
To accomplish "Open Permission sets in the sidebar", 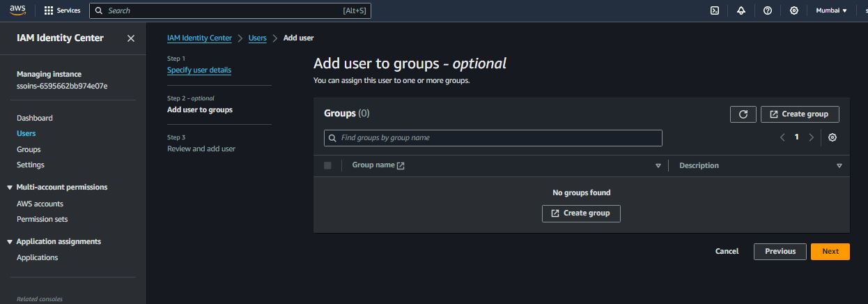I will [42, 219].
